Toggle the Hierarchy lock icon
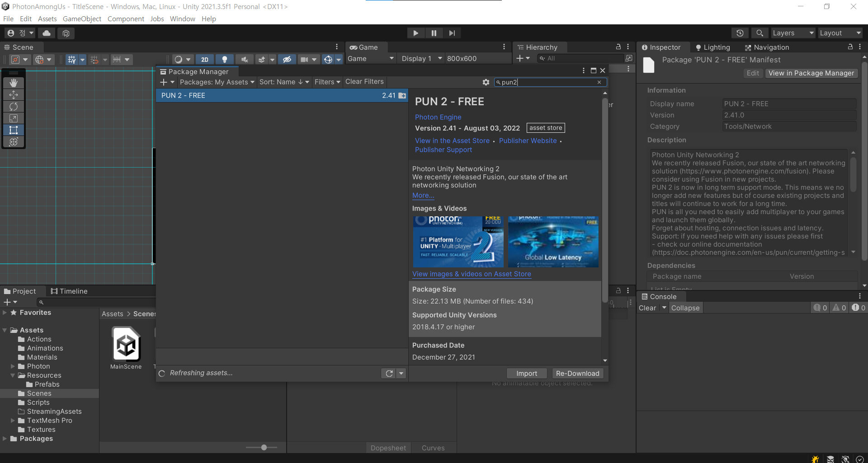This screenshot has width=868, height=463. (x=618, y=47)
